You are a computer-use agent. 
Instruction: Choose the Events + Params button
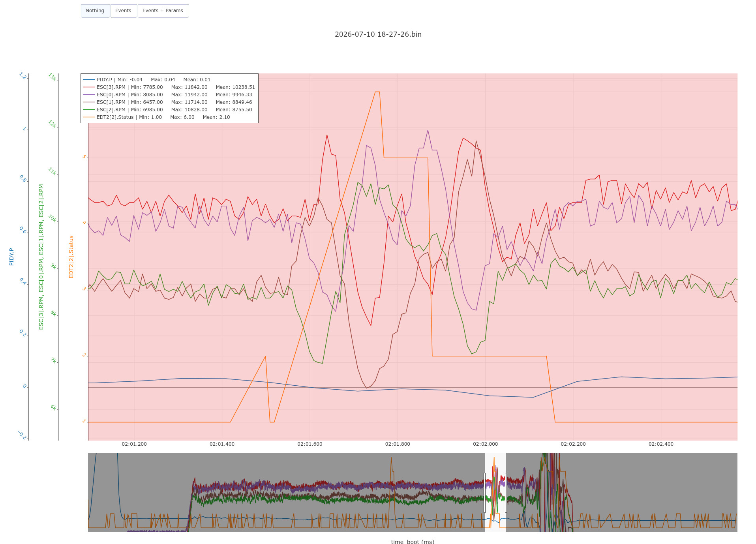pos(163,11)
